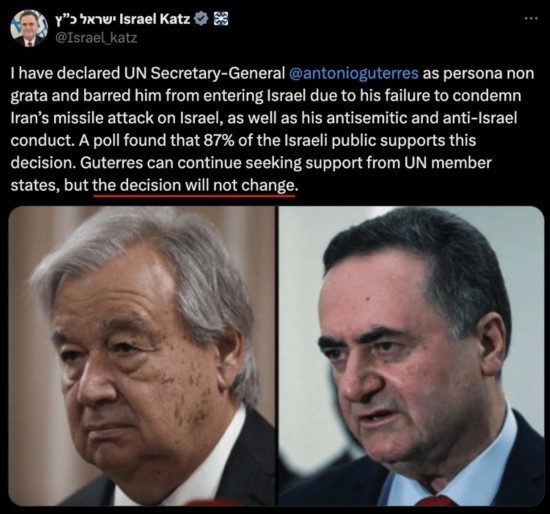Open the left photo of gray-haired man
Viewport: 550px width, 514px height.
pyautogui.click(x=142, y=356)
